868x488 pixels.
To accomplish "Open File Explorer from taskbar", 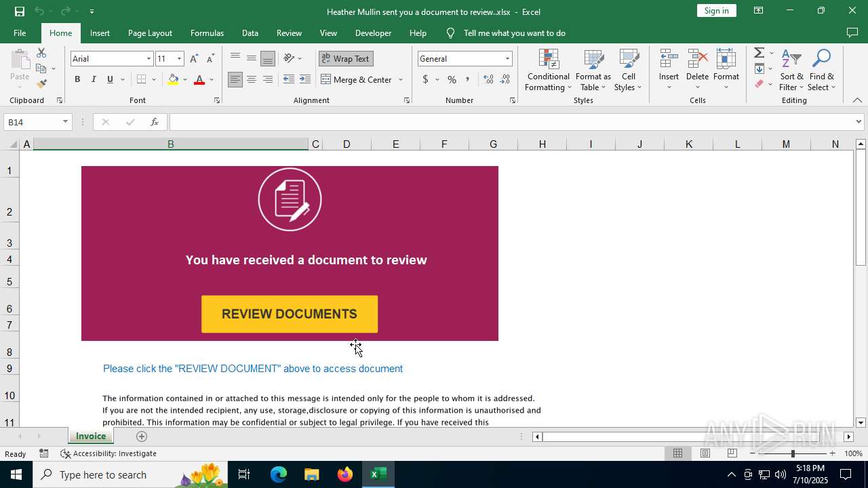I will point(311,474).
